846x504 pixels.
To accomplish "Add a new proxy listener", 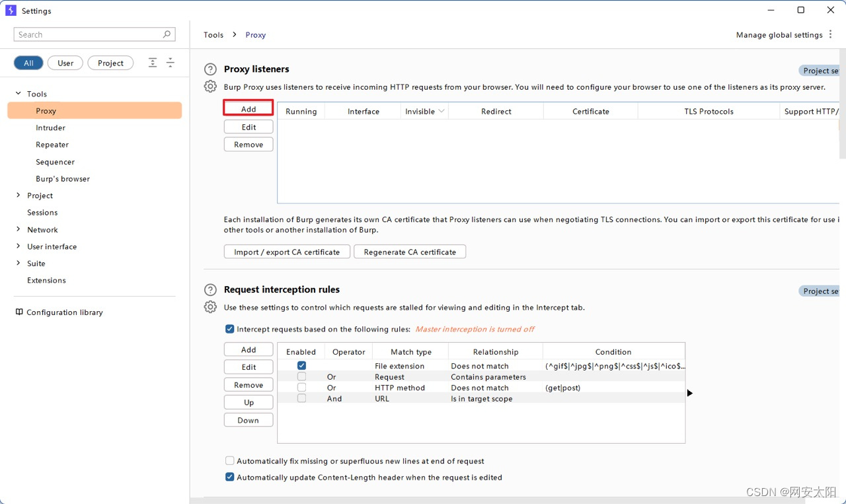I will pyautogui.click(x=249, y=109).
